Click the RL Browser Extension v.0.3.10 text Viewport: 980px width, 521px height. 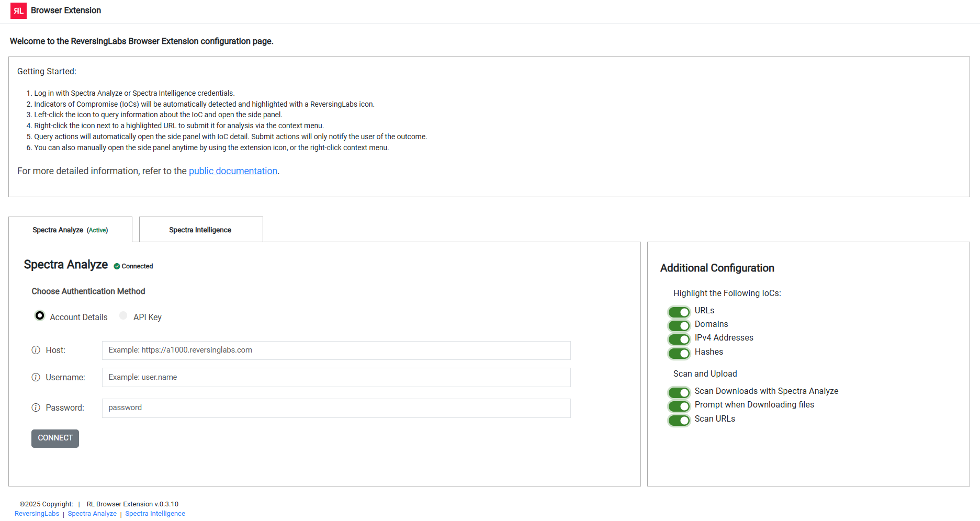[132, 504]
